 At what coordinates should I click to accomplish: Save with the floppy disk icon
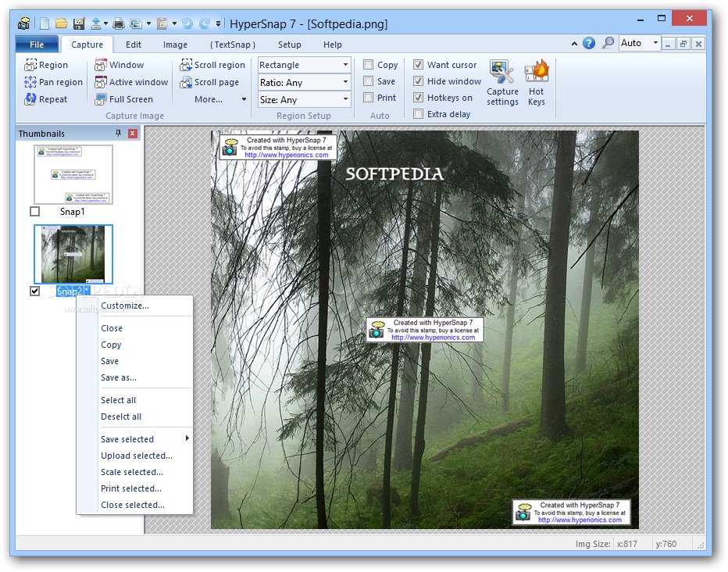(x=79, y=23)
